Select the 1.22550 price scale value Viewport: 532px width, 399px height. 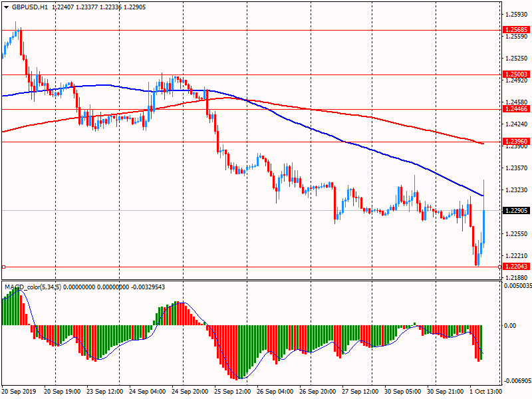tap(517, 234)
